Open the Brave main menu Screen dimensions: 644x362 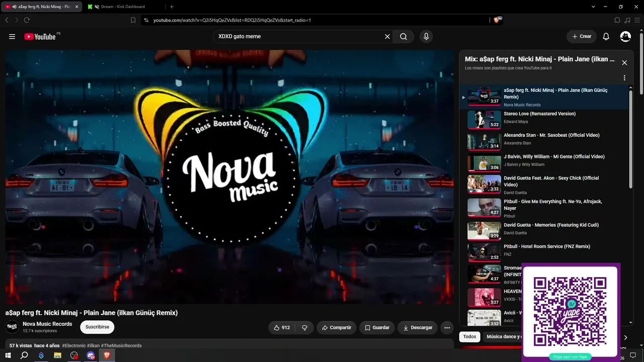point(637,20)
